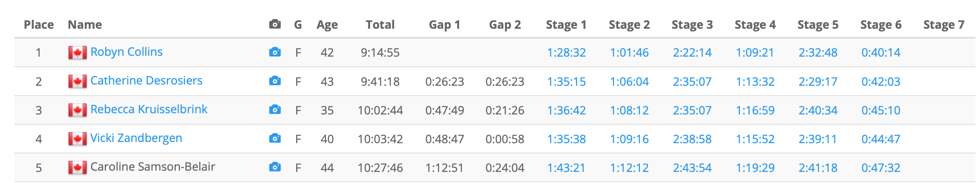Select the Rebecca Kruisselbrink name link
980x183 pixels.
(x=149, y=109)
